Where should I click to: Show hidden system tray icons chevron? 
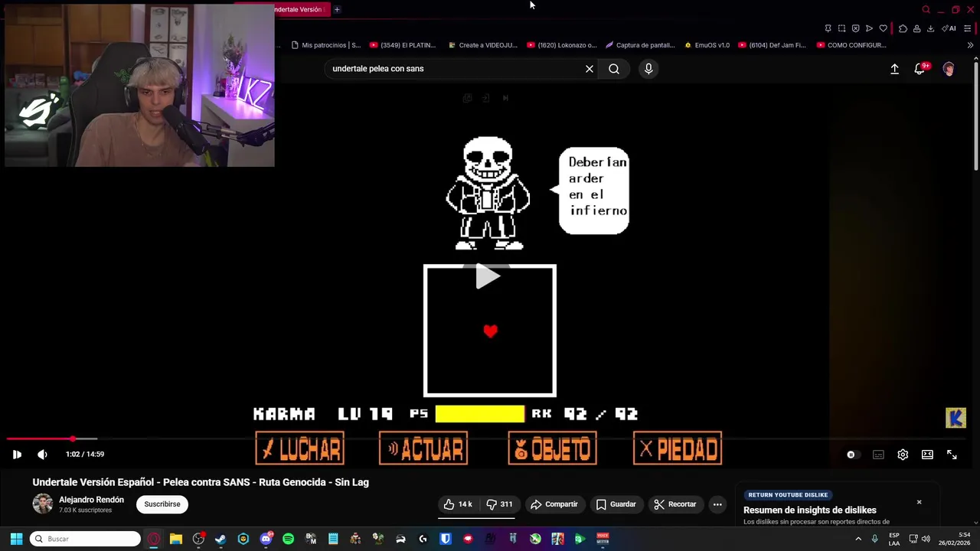point(857,539)
